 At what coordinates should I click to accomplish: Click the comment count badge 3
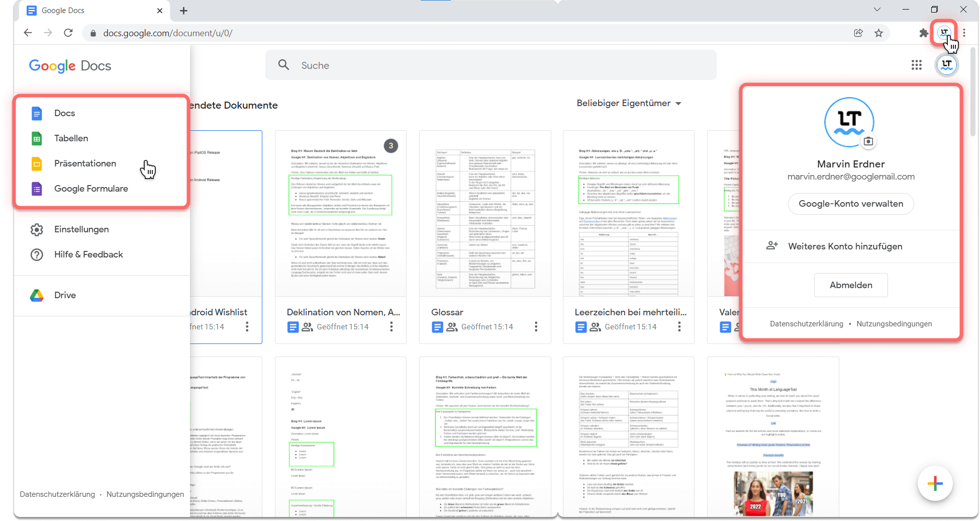[391, 146]
